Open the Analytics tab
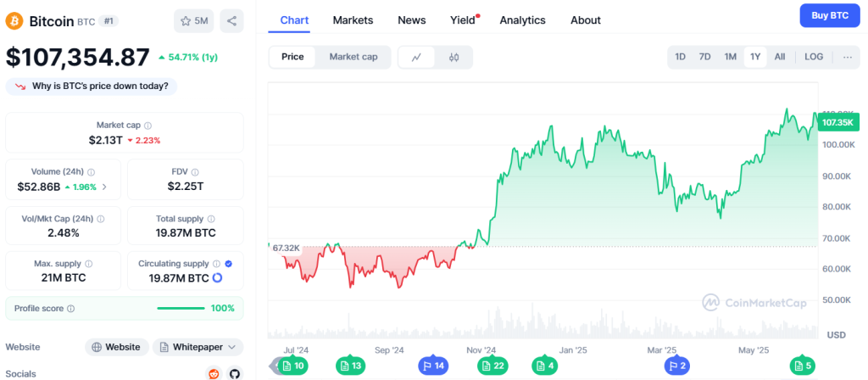 click(x=522, y=20)
